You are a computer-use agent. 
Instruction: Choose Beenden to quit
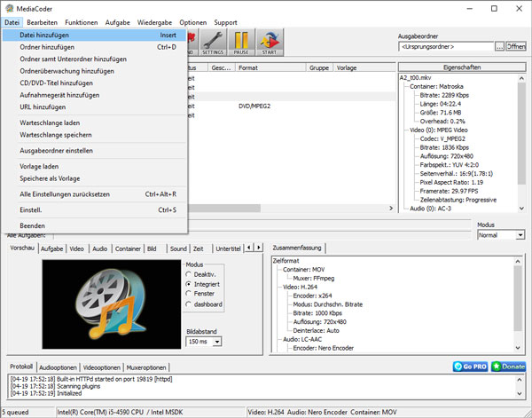(94, 225)
